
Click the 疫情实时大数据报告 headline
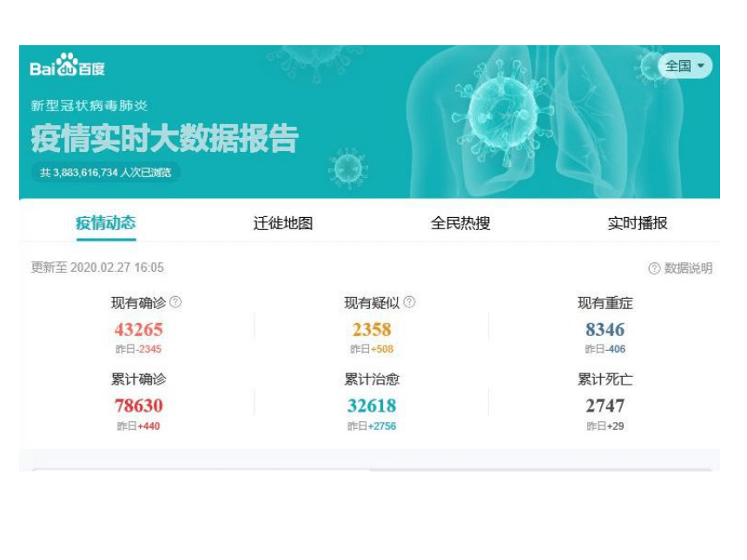(x=165, y=139)
